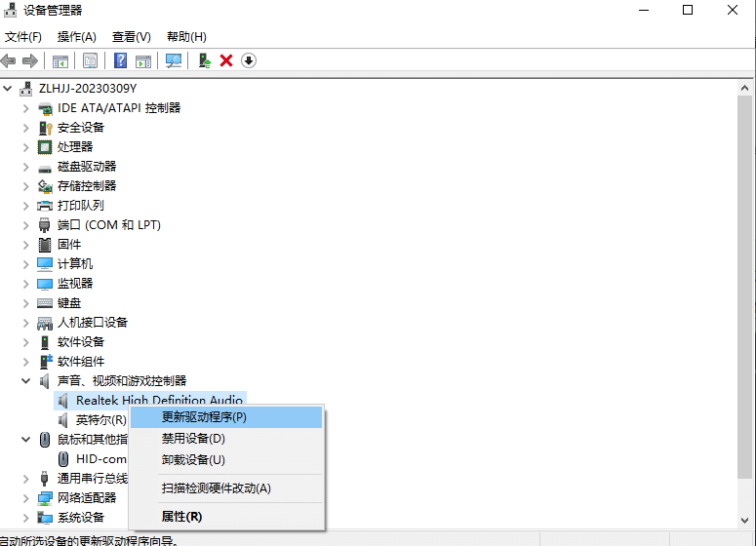Toggle the action pane toolbar icon
The height and width of the screenshot is (546, 756).
point(143,60)
